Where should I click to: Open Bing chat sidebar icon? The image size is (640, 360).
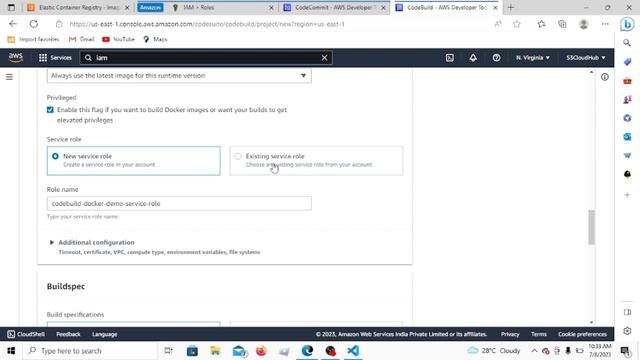coord(627,24)
